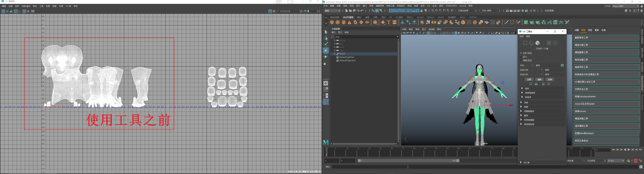Screen dimensions: 644x174
Task: Switch to the 雕刻 shelf tab
Action: 359,17
